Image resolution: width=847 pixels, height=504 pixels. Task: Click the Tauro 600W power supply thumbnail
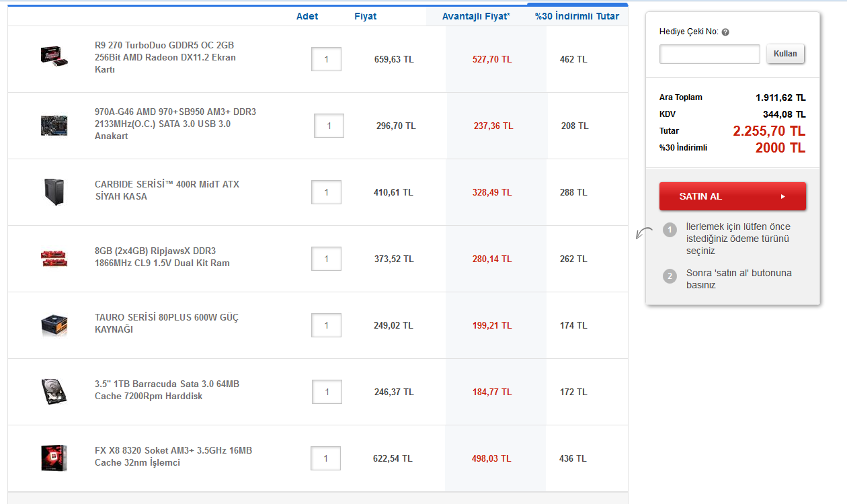point(54,325)
